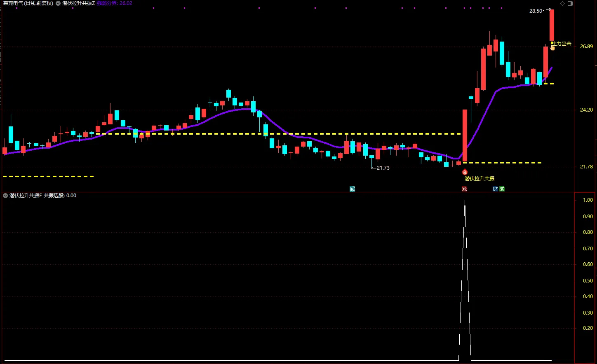
Task: Open the 潜伏拉升共振Z indicator settings arrow
Action: (x=58, y=3)
